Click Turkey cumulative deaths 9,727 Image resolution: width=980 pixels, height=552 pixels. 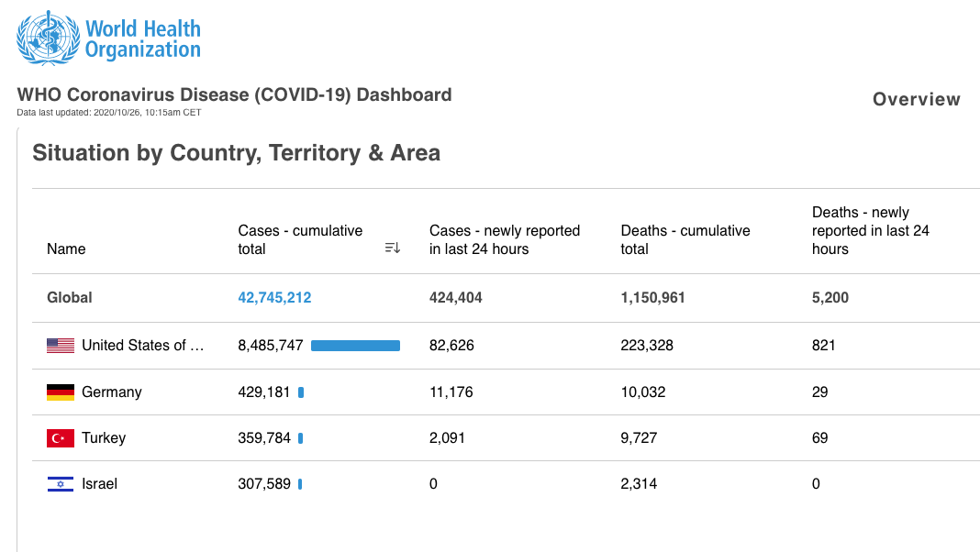(x=639, y=438)
